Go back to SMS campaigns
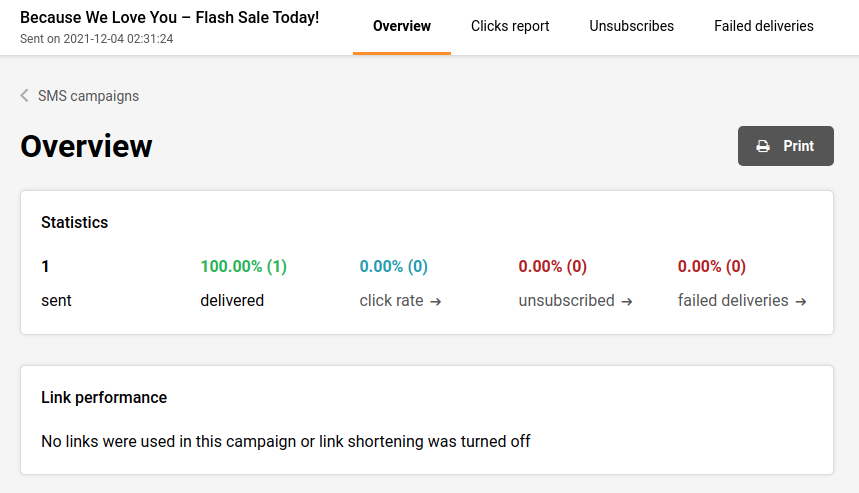 point(88,96)
